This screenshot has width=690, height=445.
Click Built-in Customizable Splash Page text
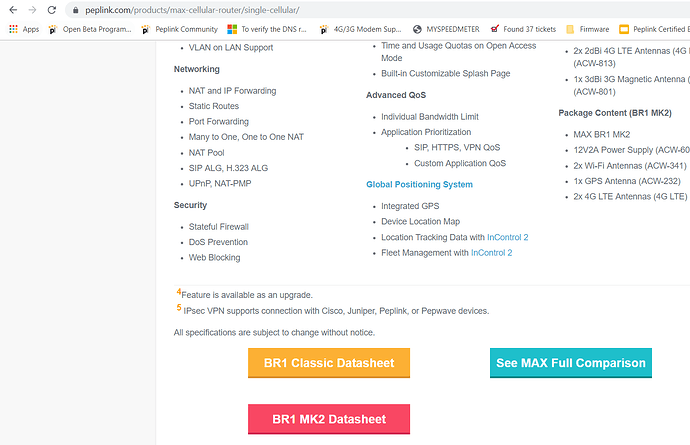point(446,74)
